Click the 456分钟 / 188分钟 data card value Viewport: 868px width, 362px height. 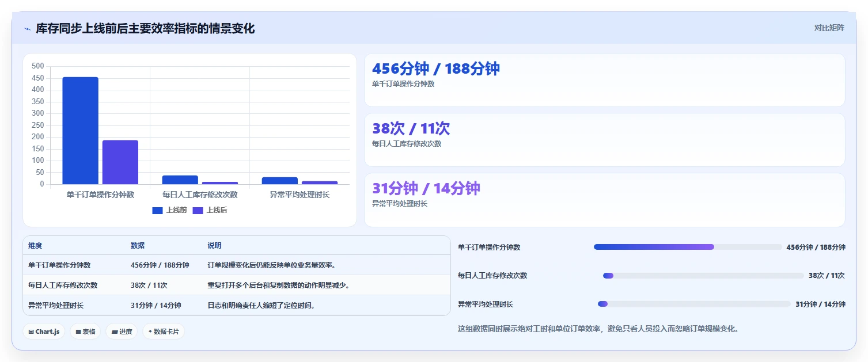(x=436, y=68)
